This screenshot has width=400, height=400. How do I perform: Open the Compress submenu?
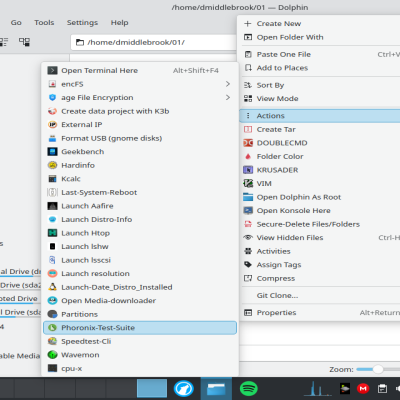pyautogui.click(x=320, y=278)
